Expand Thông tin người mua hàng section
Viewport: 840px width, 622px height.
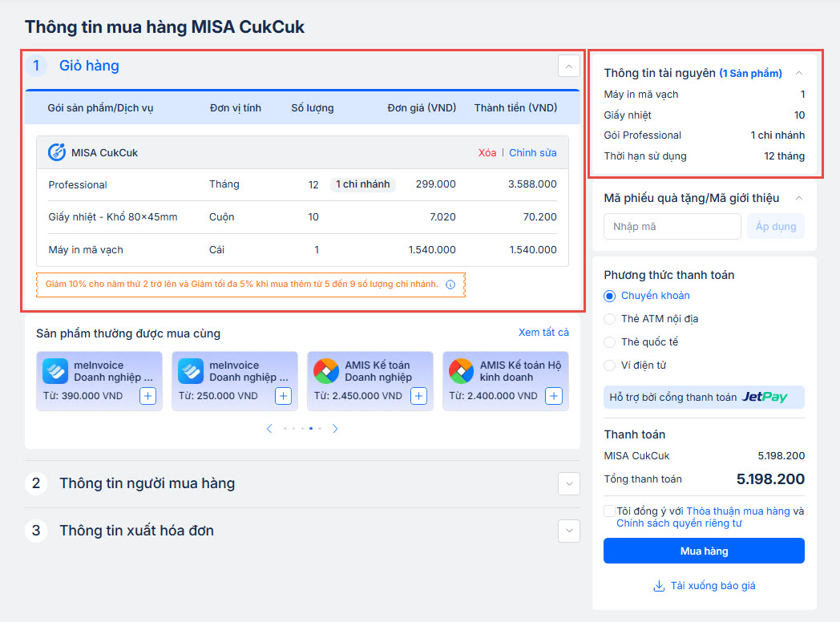(x=568, y=483)
